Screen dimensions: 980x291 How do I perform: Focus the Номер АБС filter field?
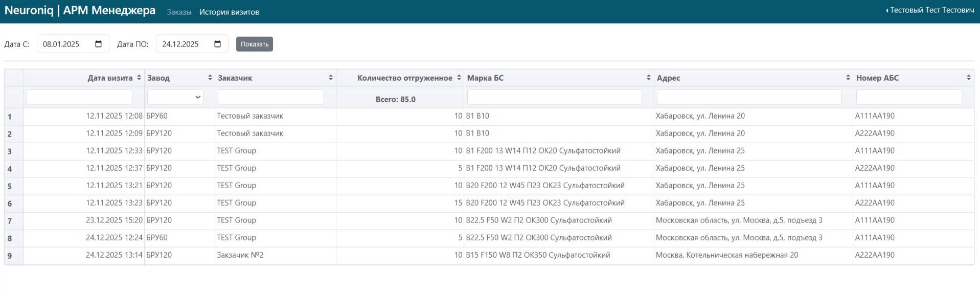pos(908,97)
